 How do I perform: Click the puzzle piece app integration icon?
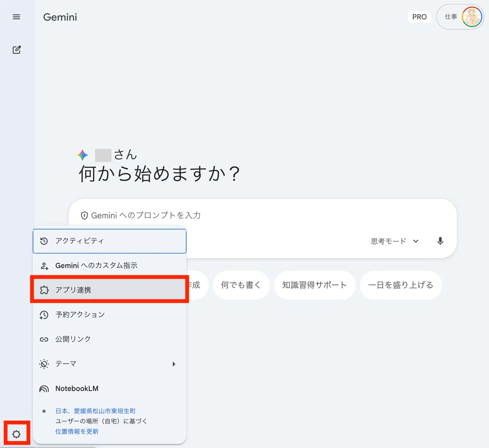(x=44, y=290)
